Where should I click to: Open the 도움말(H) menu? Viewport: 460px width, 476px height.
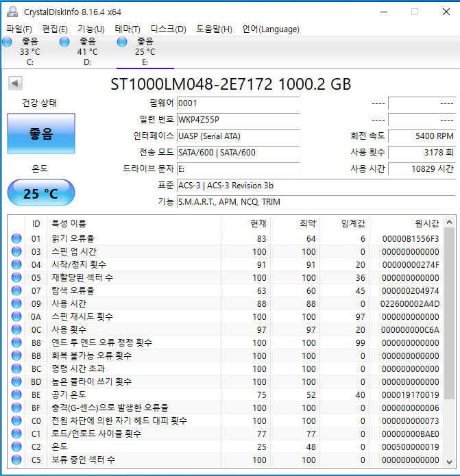coord(214,29)
